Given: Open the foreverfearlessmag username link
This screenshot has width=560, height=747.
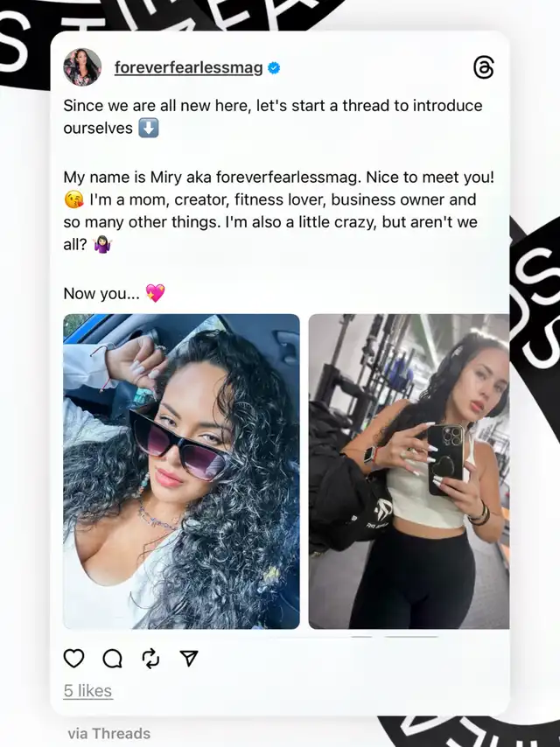Looking at the screenshot, I should point(188,67).
